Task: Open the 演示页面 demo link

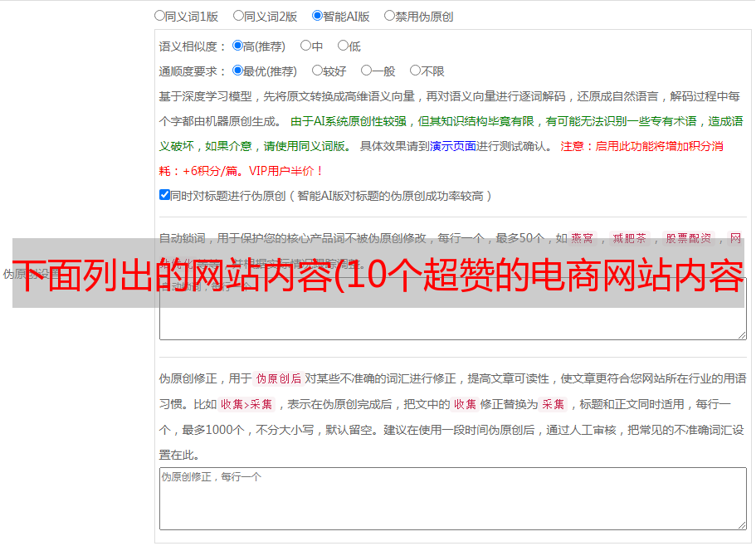Action: point(452,146)
